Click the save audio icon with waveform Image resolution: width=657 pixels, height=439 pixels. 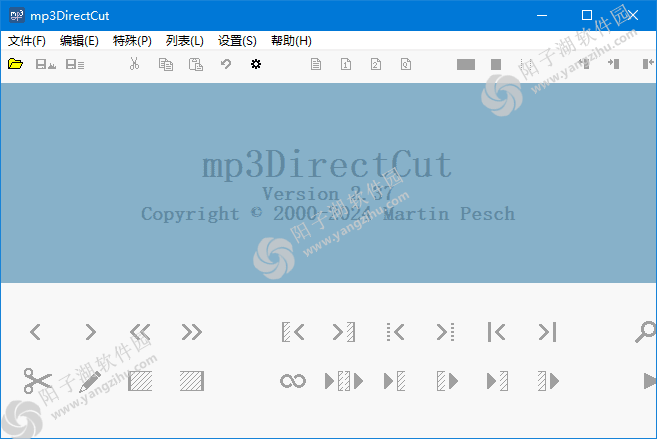point(46,64)
